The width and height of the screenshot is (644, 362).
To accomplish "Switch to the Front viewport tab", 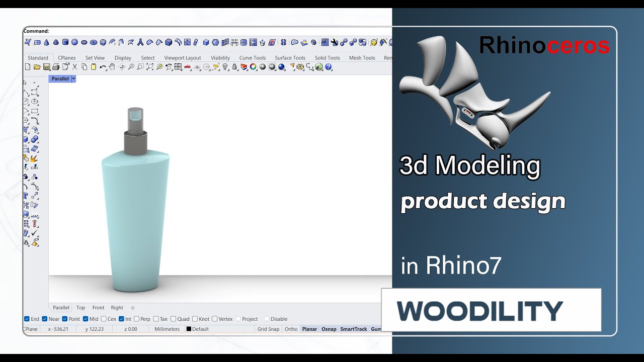I will [x=98, y=308].
